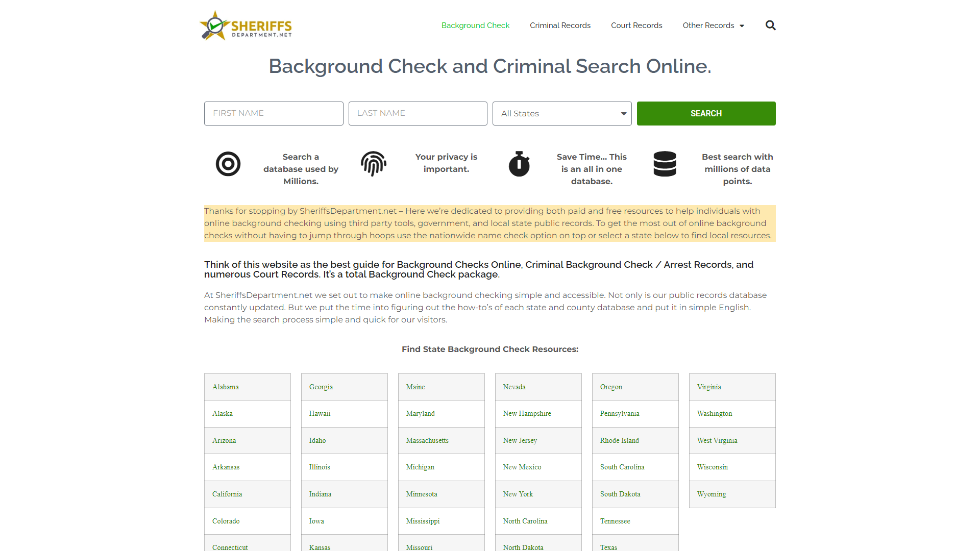
Task: Choose Mississippi from the state list
Action: tap(423, 521)
